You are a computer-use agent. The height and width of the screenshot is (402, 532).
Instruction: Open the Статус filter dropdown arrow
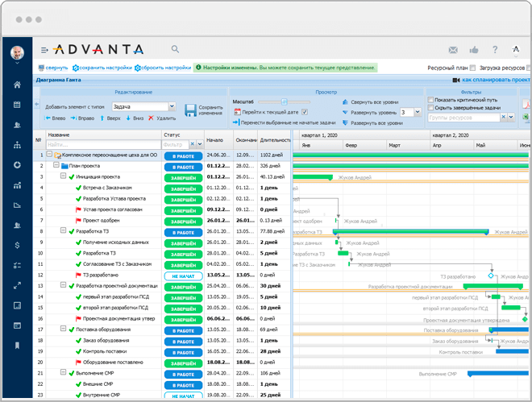(200, 144)
